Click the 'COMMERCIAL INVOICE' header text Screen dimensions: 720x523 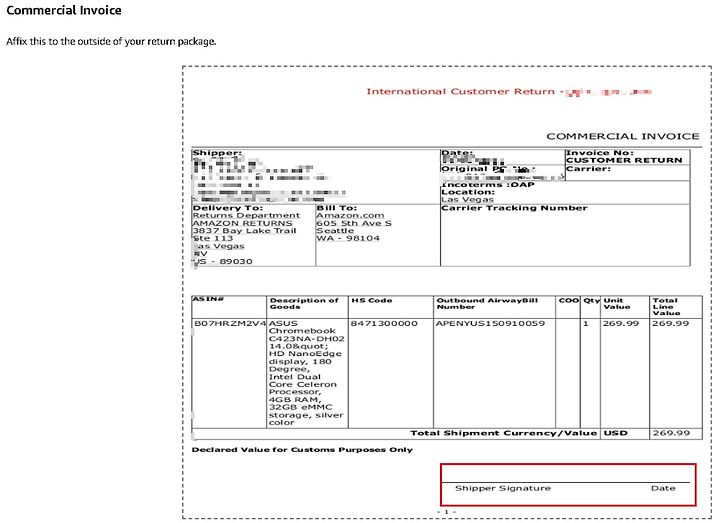click(623, 136)
